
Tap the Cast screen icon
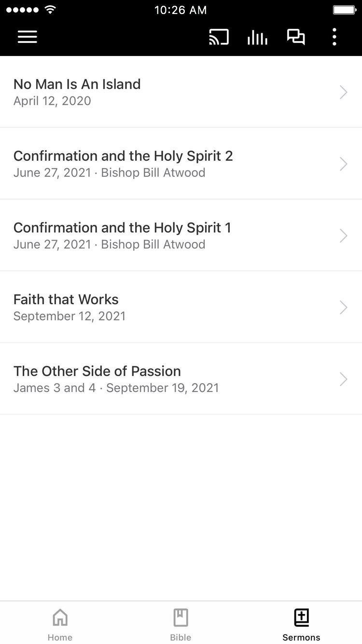pos(219,37)
